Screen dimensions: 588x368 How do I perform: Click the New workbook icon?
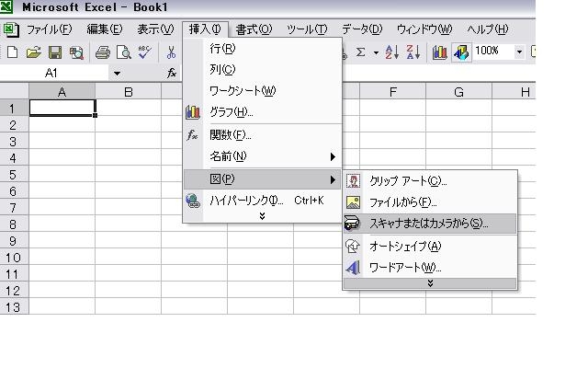pyautogui.click(x=12, y=52)
